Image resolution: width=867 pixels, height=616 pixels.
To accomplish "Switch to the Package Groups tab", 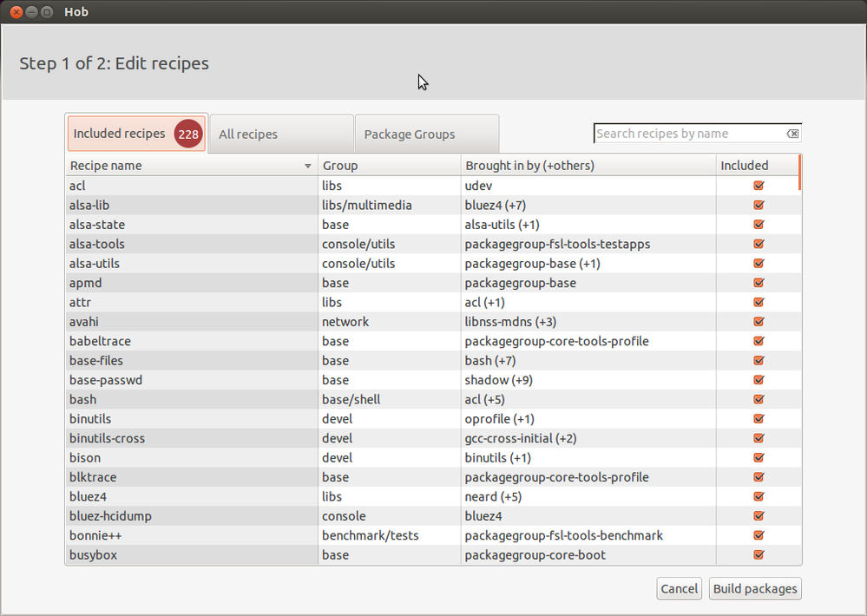I will click(427, 134).
